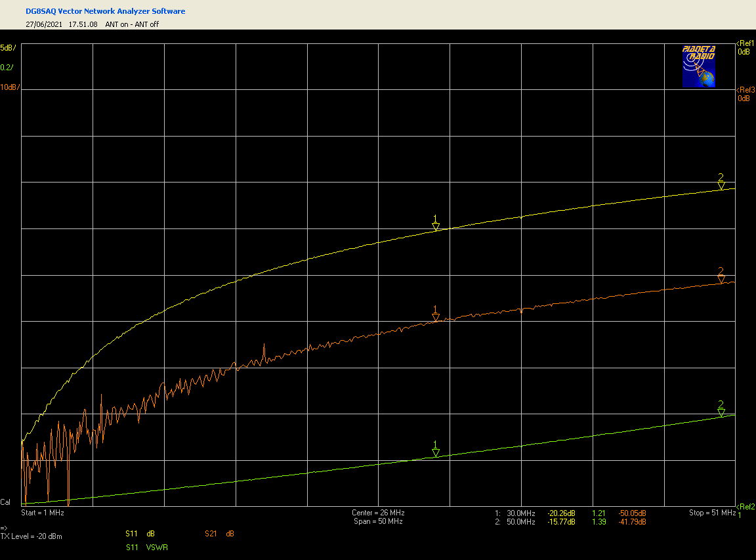Click the 1.39 VSWR marker value

click(598, 522)
